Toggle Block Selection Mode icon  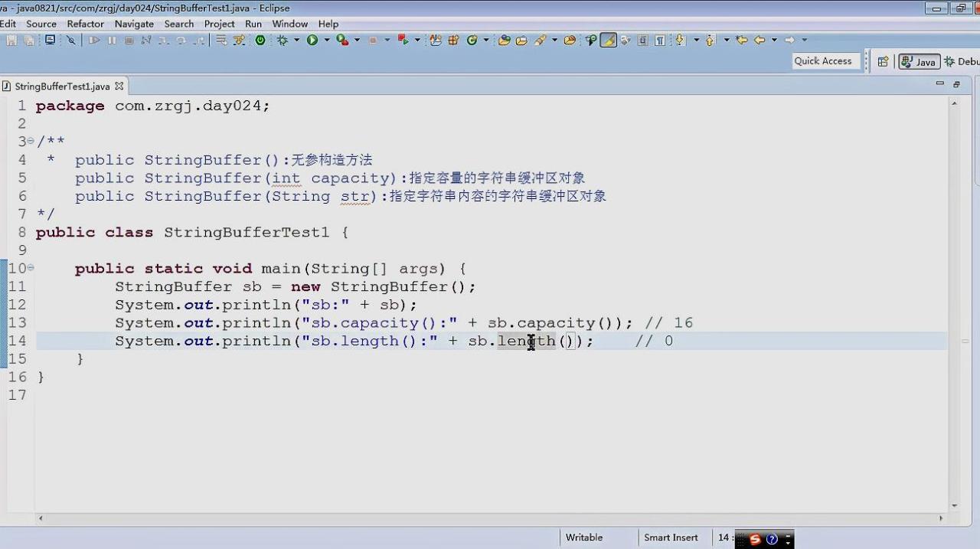tap(642, 40)
